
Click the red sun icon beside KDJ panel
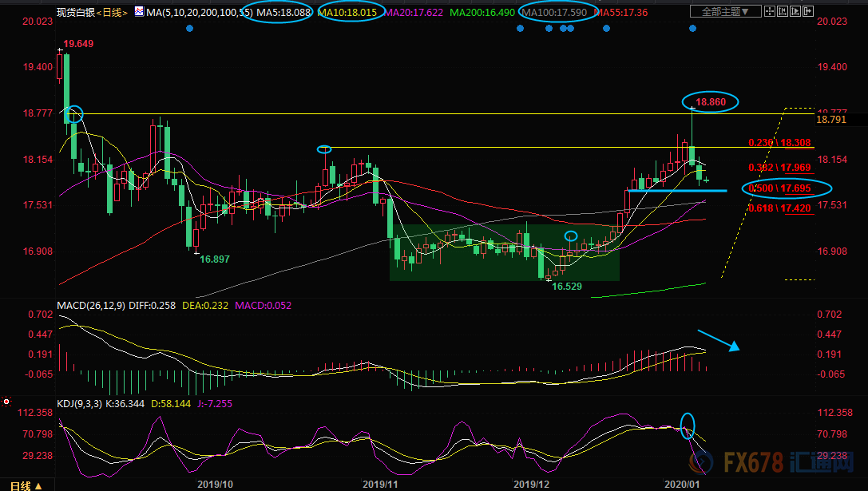coord(6,401)
